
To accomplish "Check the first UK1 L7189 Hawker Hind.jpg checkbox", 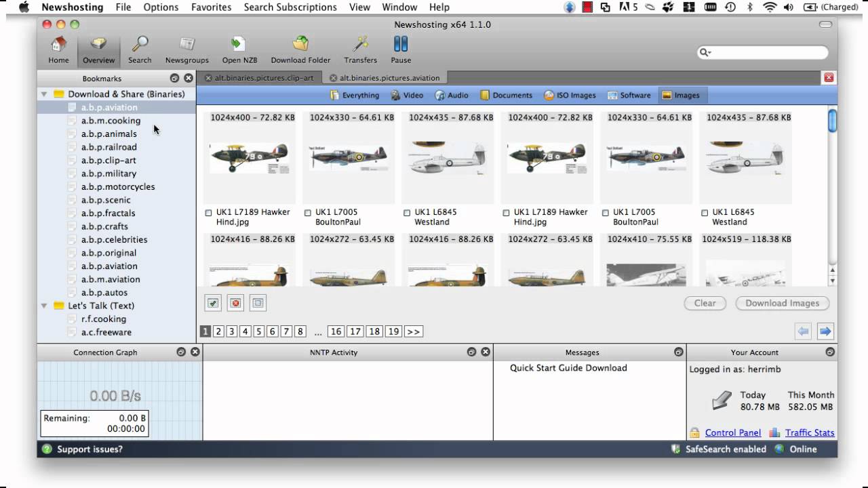I will [208, 213].
